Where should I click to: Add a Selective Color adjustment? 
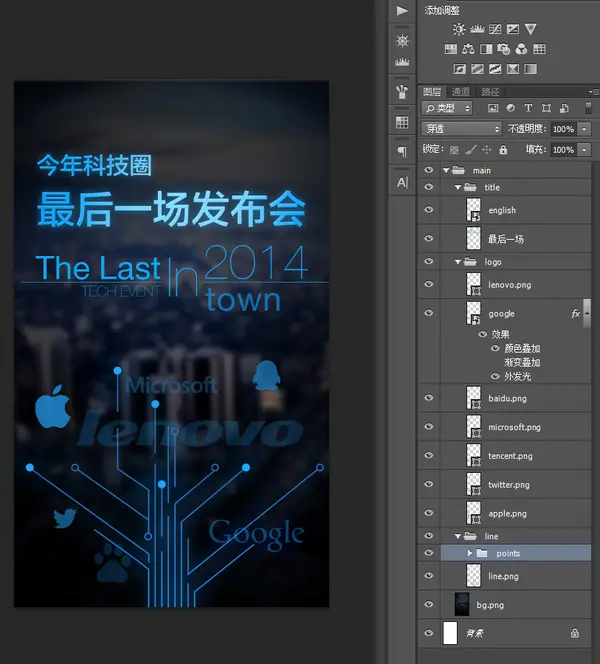(x=513, y=69)
